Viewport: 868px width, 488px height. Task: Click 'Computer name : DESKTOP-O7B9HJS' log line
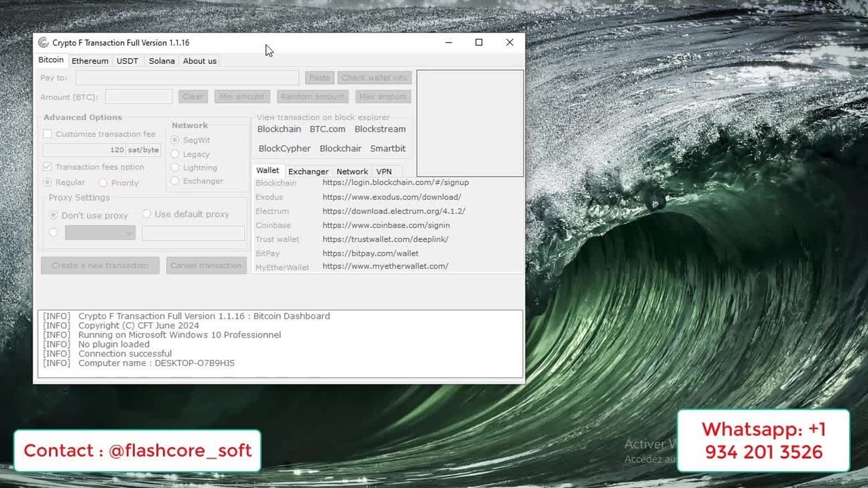[157, 363]
